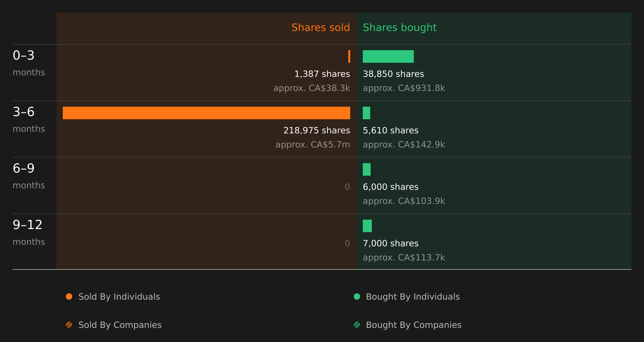Click the 7,000 shares value
This screenshot has width=644, height=342.
(391, 243)
